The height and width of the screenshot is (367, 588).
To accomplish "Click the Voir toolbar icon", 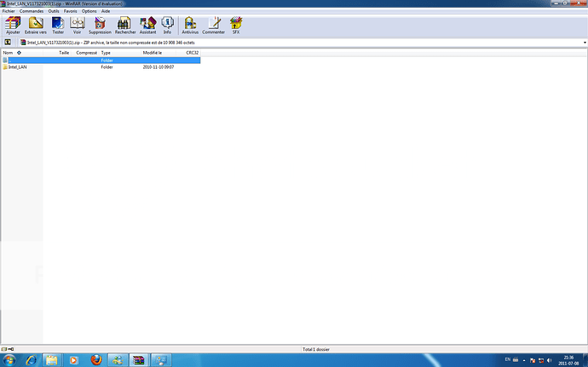I will [78, 24].
